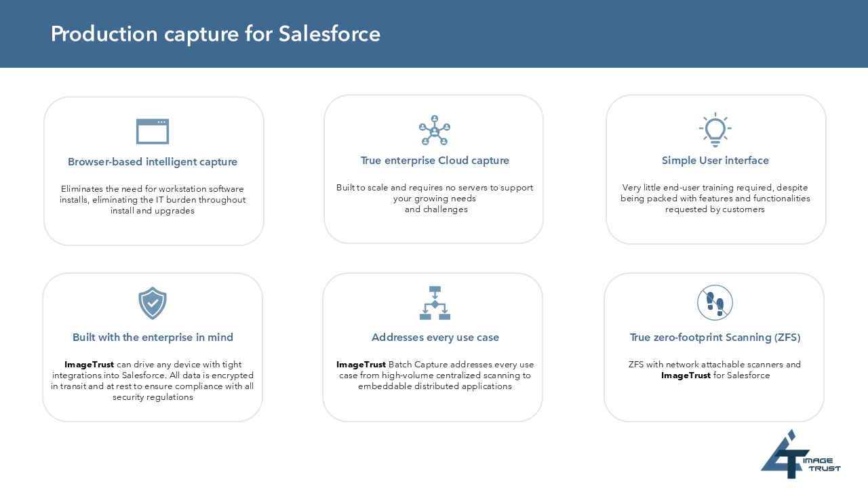Click the flowchart workflow icon
Viewport: 868px width, 488px height.
435,303
